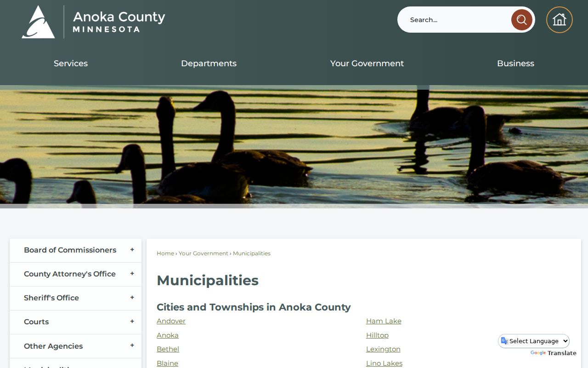The height and width of the screenshot is (368, 588).
Task: Open the Your Government menu
Action: click(367, 63)
